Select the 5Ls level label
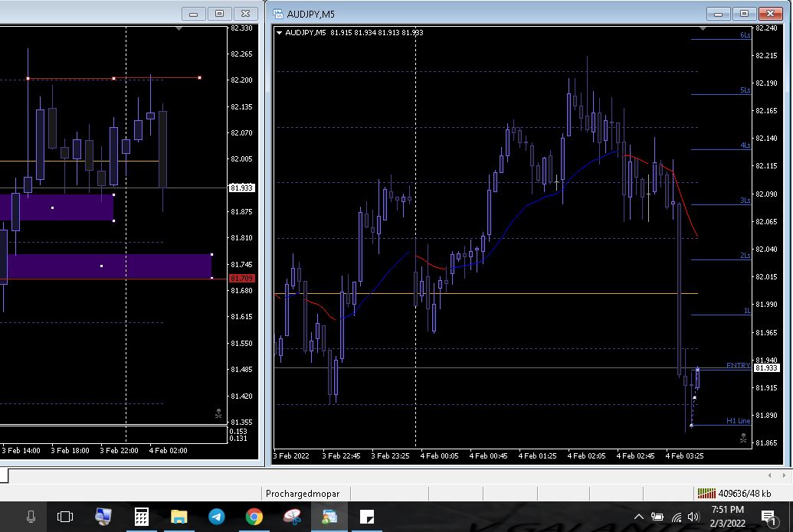 pyautogui.click(x=745, y=90)
